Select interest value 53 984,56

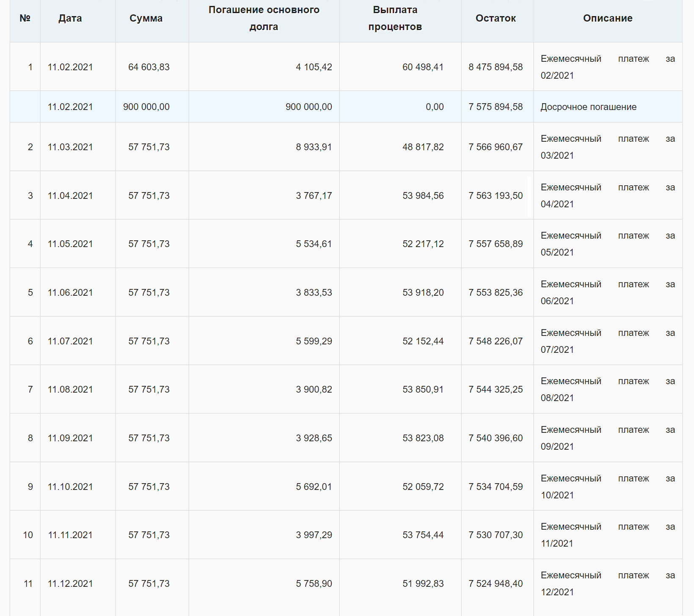coord(423,195)
